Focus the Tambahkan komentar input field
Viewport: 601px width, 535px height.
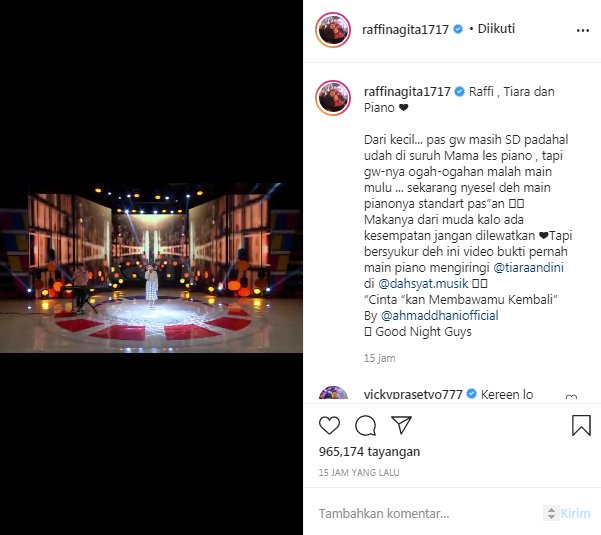point(429,513)
